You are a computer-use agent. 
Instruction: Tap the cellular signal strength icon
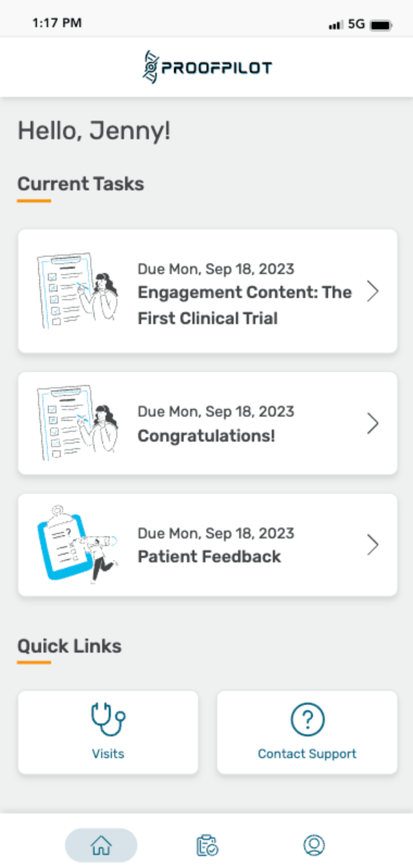click(x=336, y=25)
